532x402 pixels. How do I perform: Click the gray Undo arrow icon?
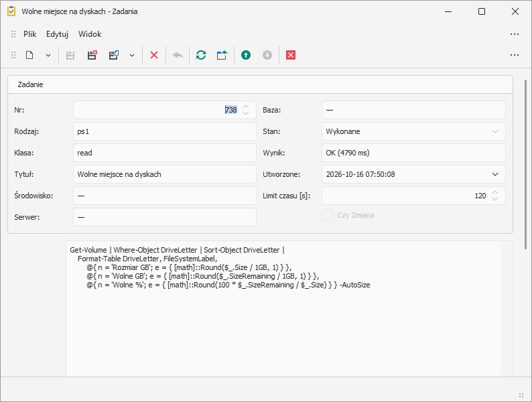178,55
